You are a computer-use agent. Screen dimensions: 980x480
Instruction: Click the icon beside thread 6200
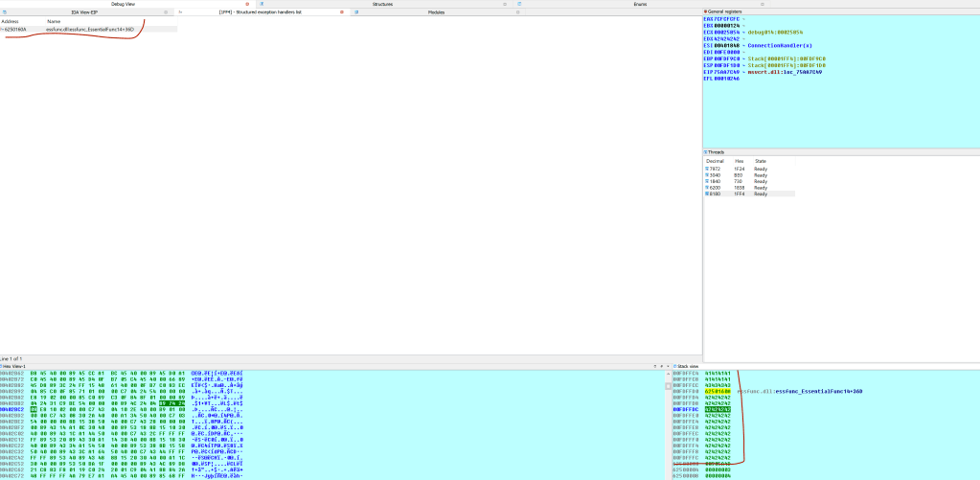point(707,188)
